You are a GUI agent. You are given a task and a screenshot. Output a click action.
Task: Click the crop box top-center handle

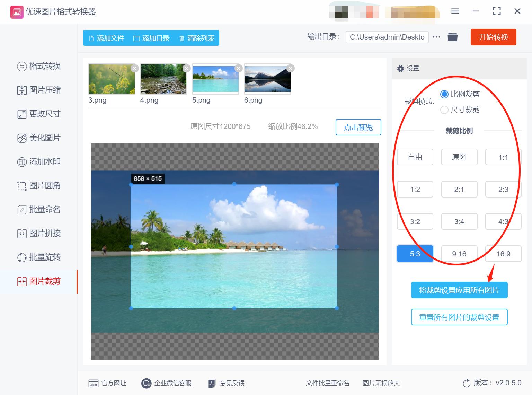tap(234, 184)
